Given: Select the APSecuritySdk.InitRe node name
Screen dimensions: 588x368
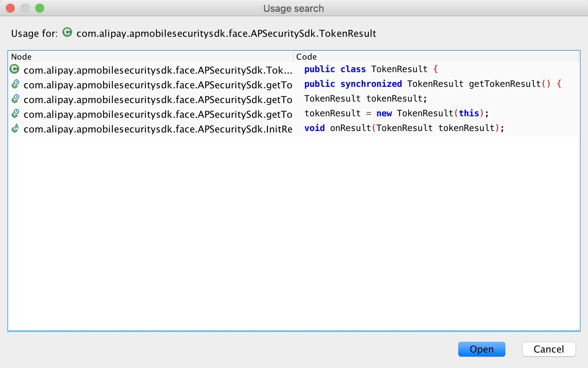Looking at the screenshot, I should 158,129.
